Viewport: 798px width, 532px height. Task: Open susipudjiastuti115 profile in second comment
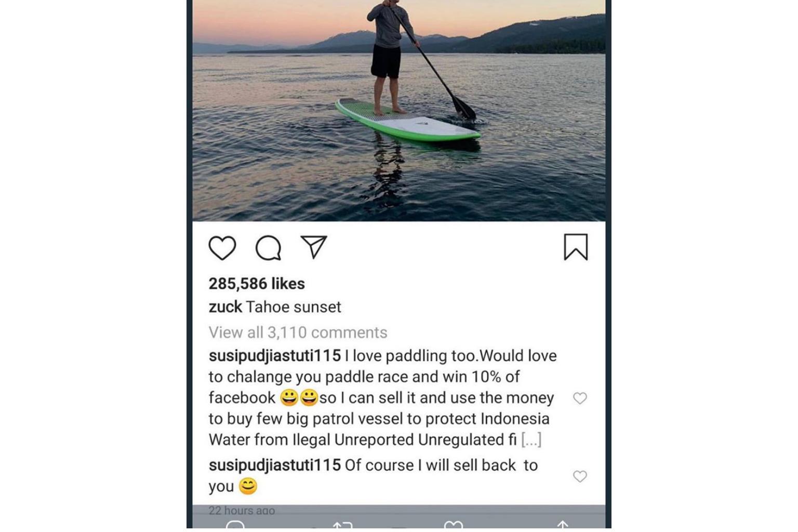[x=274, y=465]
